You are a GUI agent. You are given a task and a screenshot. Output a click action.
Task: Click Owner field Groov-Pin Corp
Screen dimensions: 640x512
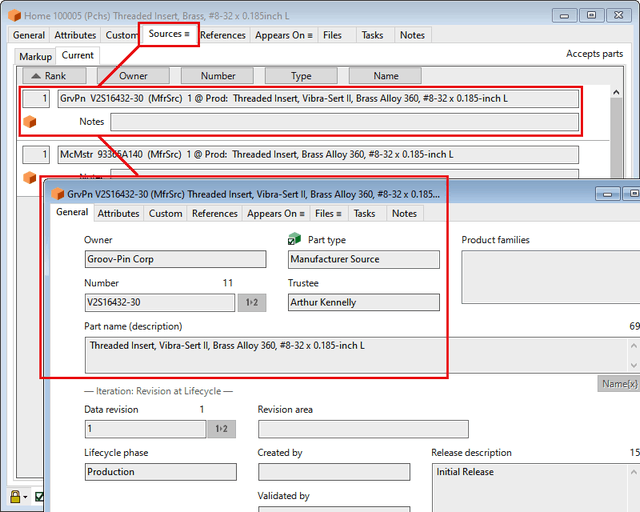(176, 259)
